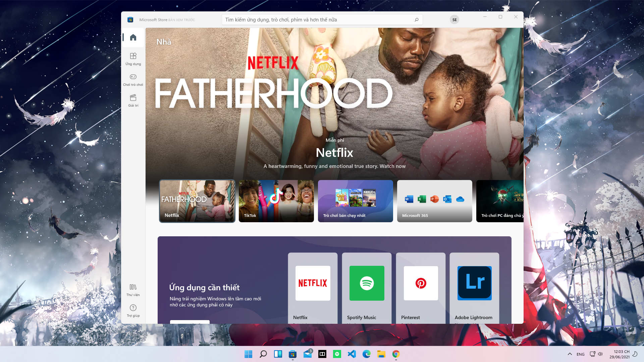Image resolution: width=644 pixels, height=362 pixels.
Task: Open the Adobe Lightroom app card
Action: (x=474, y=288)
